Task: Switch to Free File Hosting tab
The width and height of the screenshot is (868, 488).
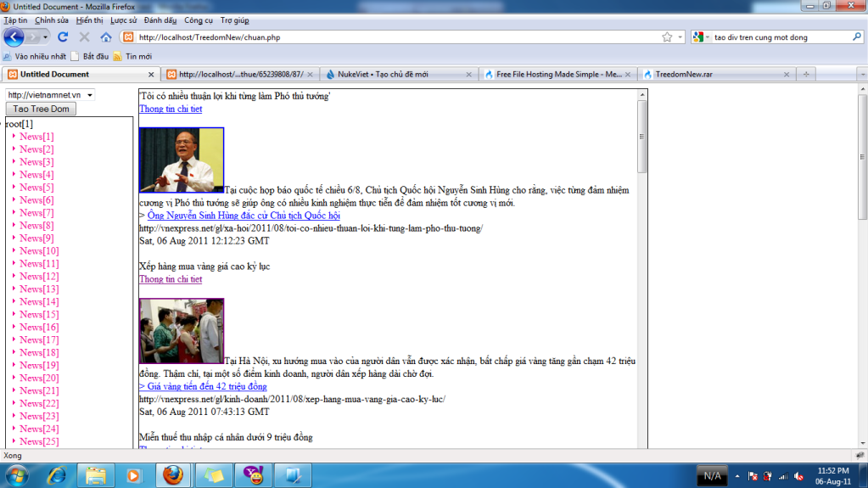Action: (557, 74)
